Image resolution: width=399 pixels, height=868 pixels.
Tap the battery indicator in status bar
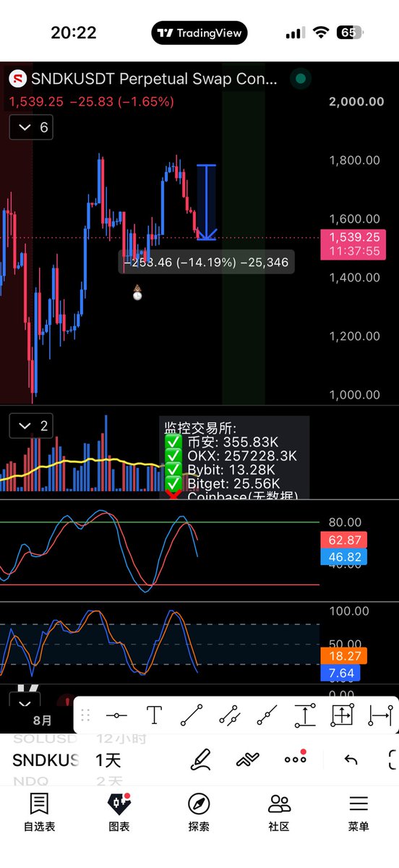351,33
